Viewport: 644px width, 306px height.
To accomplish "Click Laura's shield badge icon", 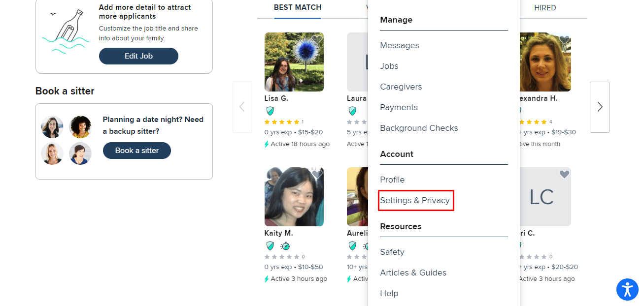I will pyautogui.click(x=352, y=111).
